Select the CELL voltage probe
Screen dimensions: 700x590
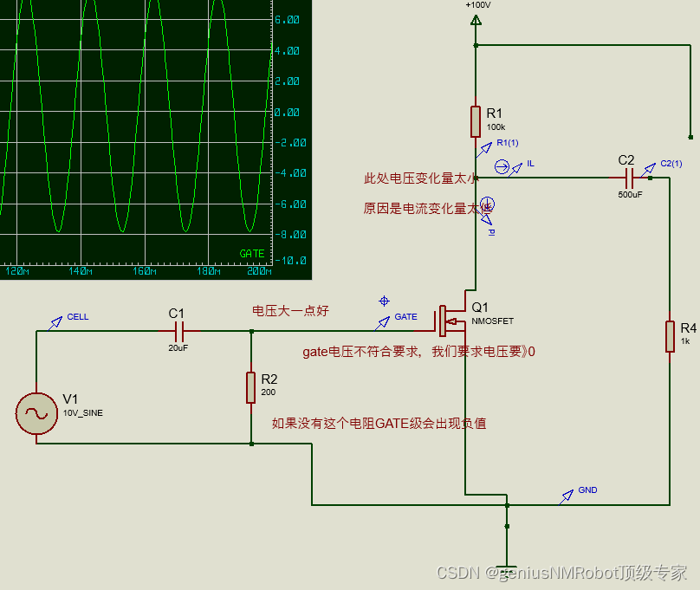click(x=55, y=322)
